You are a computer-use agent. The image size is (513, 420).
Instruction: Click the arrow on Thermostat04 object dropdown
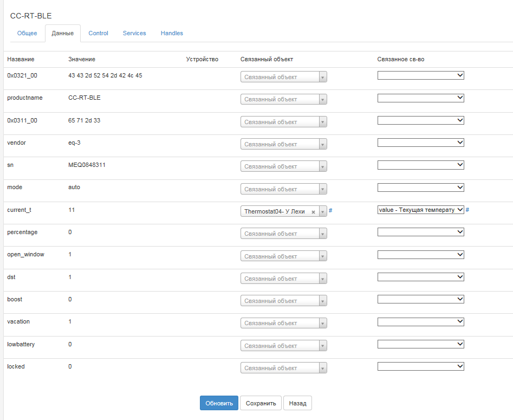323,212
